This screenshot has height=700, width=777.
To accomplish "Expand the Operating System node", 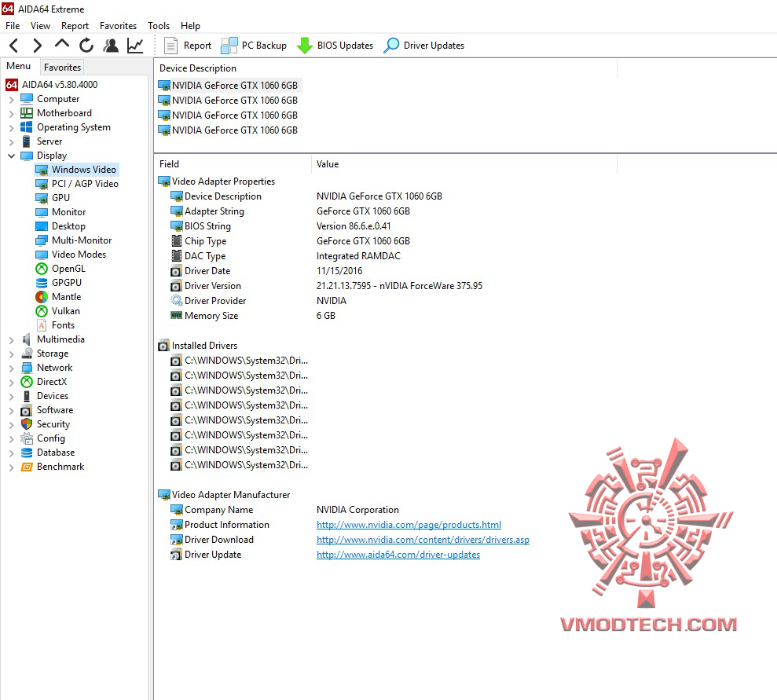I will [x=12, y=128].
